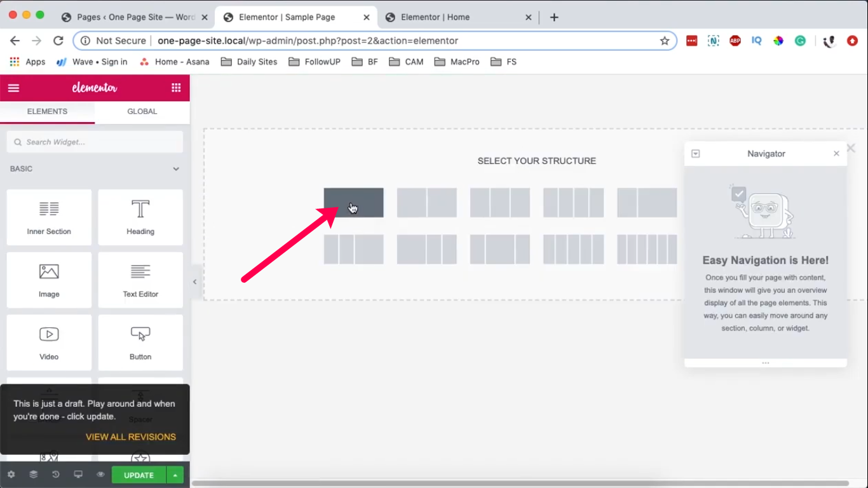Choose the Image widget
Image resolution: width=868 pixels, height=488 pixels.
click(x=49, y=280)
